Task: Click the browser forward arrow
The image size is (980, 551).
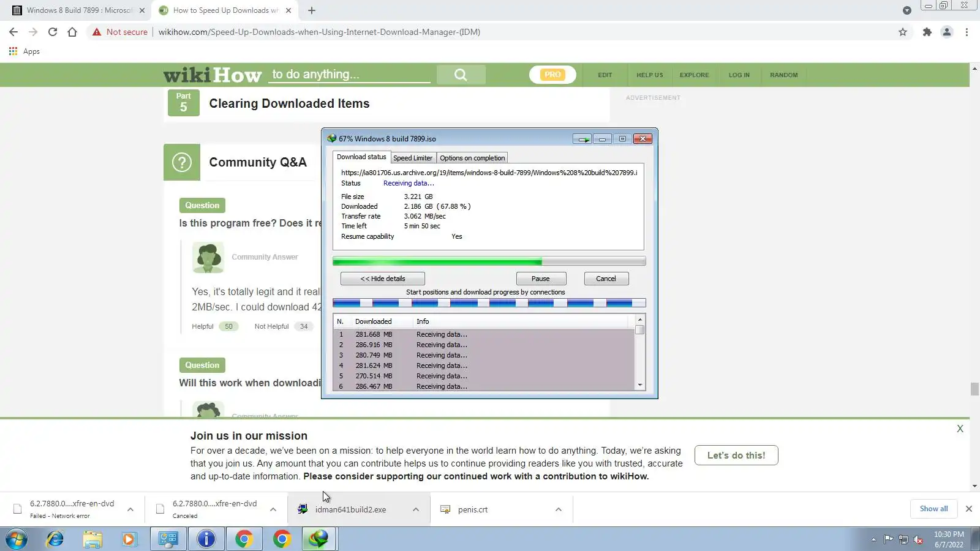Action: [x=33, y=32]
